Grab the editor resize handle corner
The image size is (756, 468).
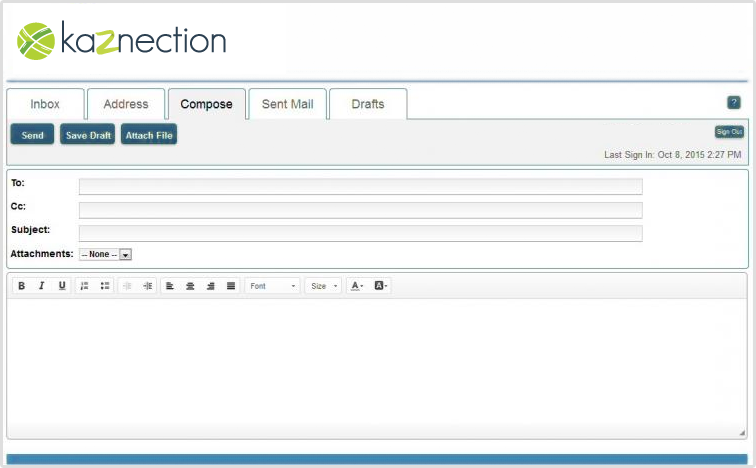(x=742, y=433)
